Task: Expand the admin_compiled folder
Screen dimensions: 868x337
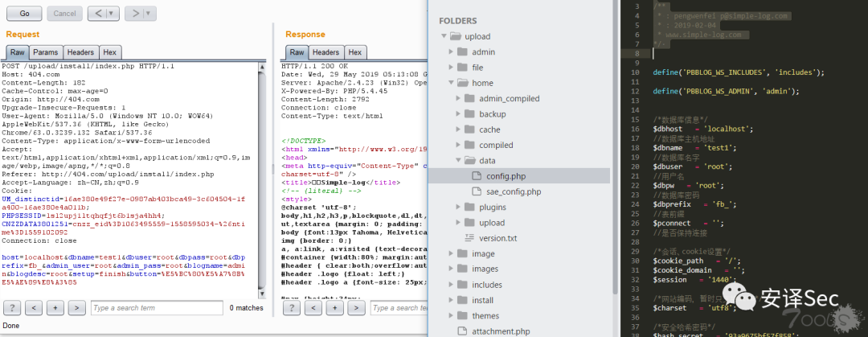Action: (x=457, y=99)
